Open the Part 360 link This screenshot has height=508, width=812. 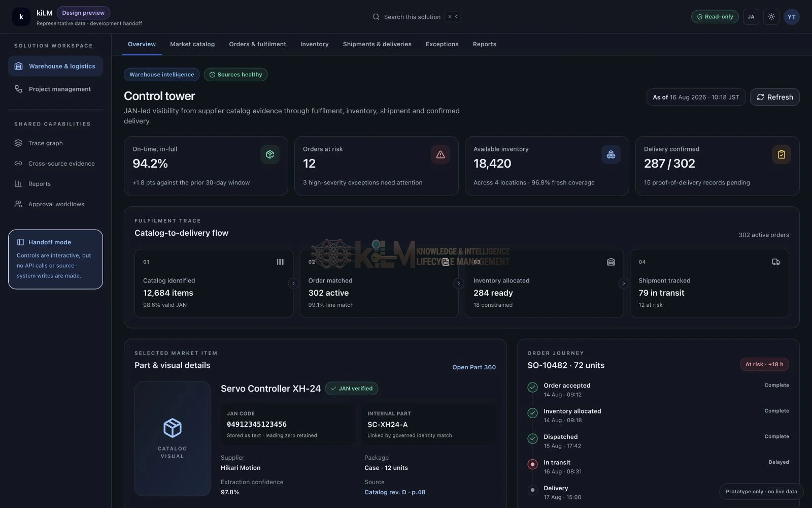click(x=473, y=367)
